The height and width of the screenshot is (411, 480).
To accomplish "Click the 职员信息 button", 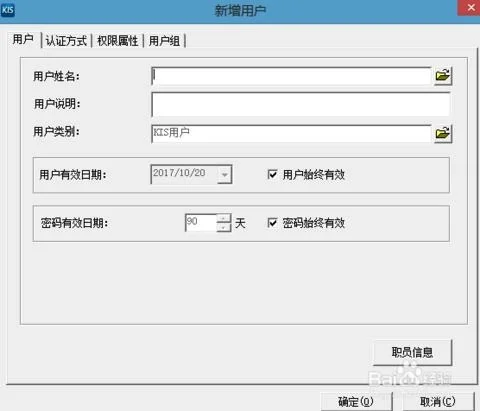I will (x=412, y=352).
